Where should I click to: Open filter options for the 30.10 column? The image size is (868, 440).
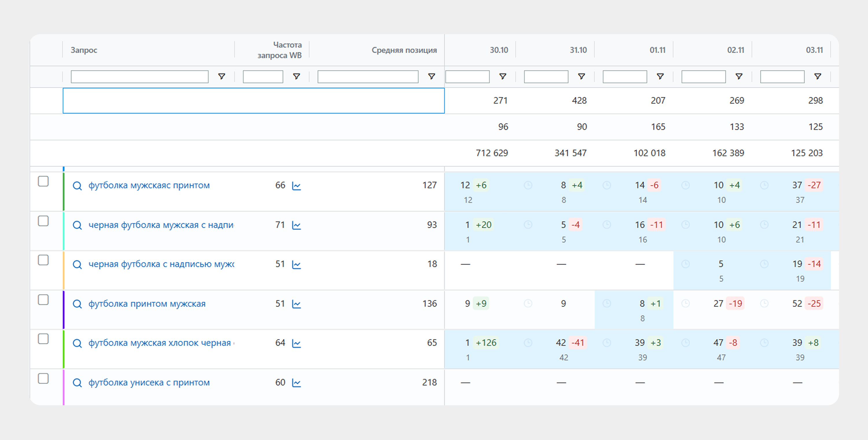[x=502, y=76]
